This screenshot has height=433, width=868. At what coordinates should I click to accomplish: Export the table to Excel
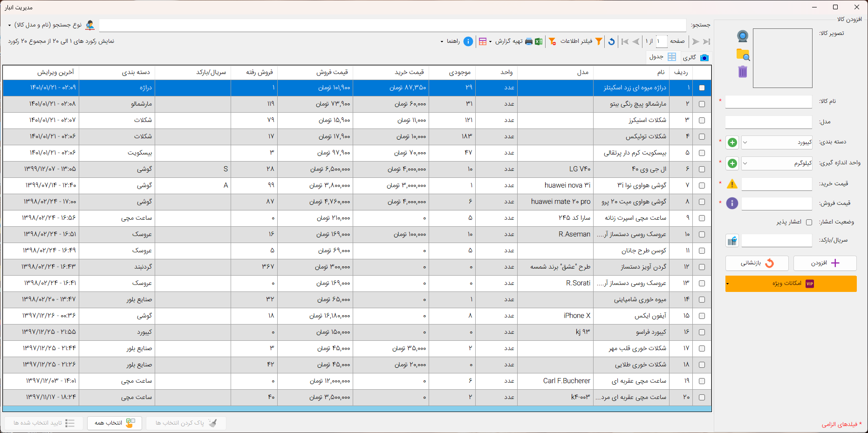pyautogui.click(x=539, y=41)
